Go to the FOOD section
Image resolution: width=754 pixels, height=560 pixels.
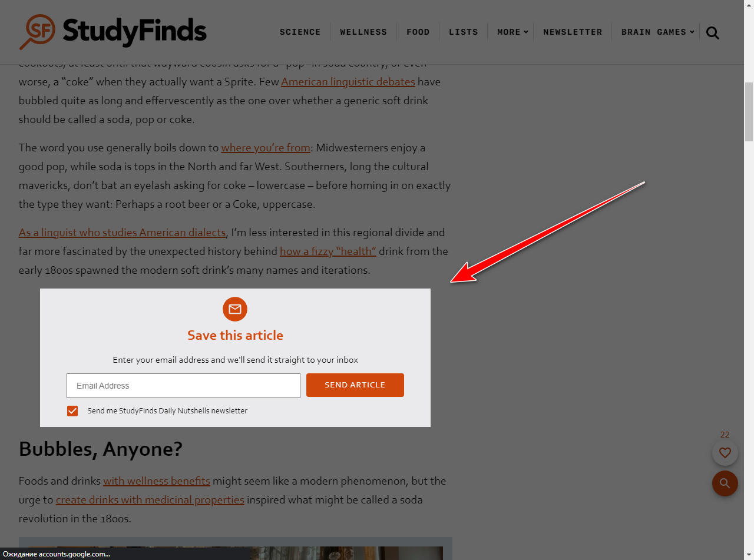[x=418, y=32]
